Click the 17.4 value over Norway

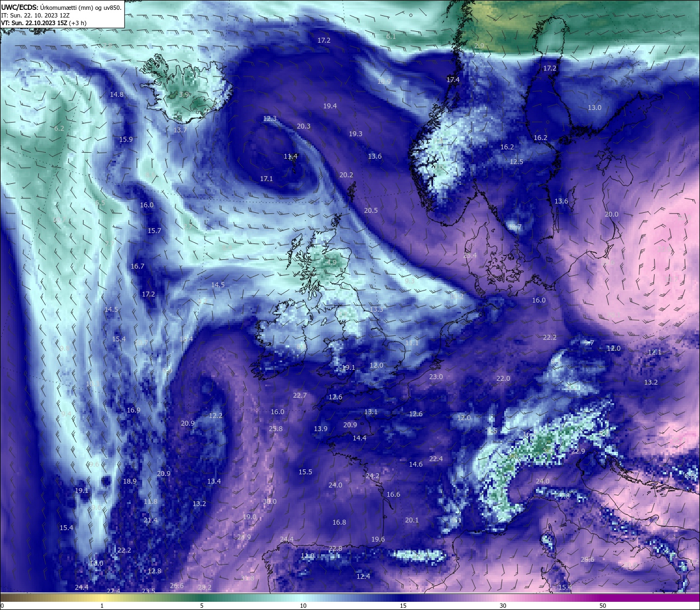[453, 80]
